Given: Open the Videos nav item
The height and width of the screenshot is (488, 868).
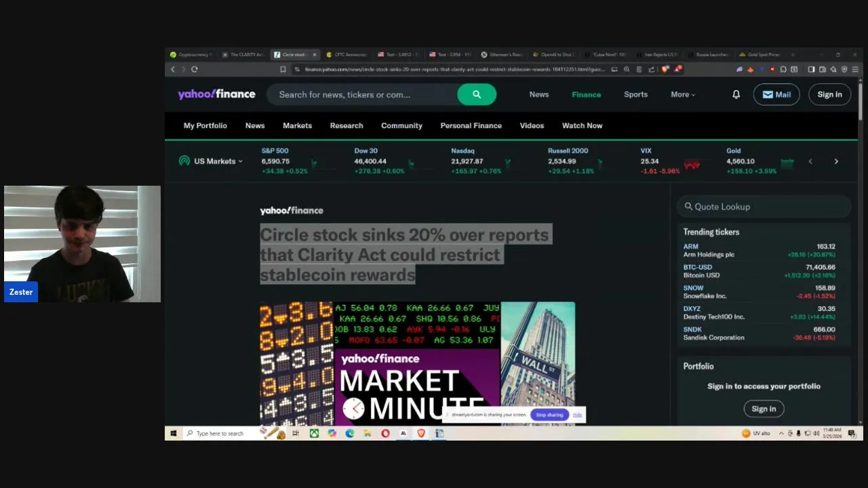Looking at the screenshot, I should pyautogui.click(x=532, y=125).
